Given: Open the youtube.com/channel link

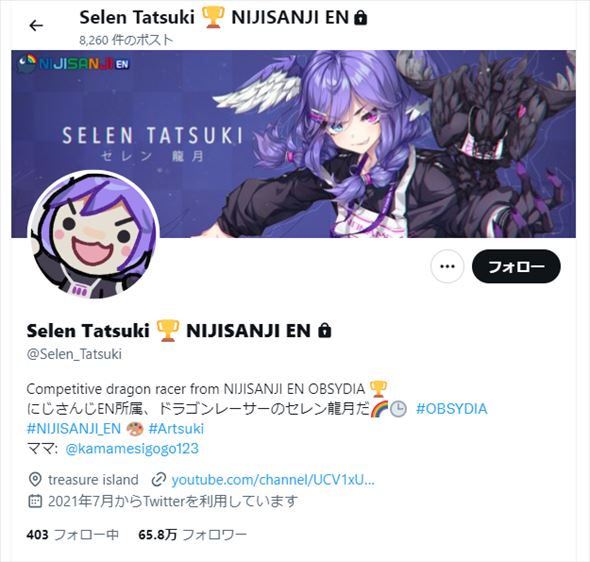Looking at the screenshot, I should click(273, 480).
